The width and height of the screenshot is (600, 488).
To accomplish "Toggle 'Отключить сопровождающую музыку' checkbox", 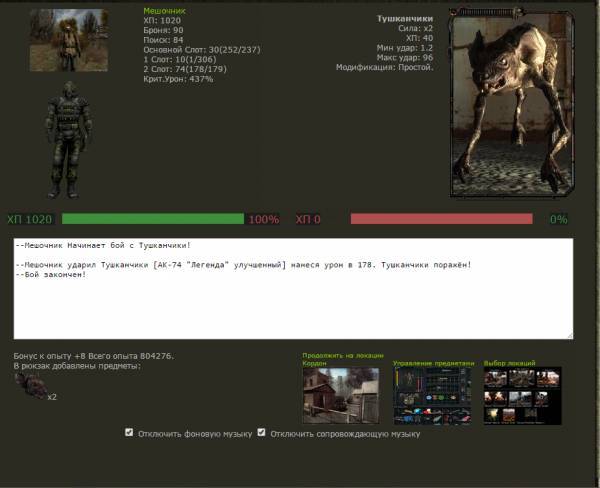I will (x=262, y=433).
